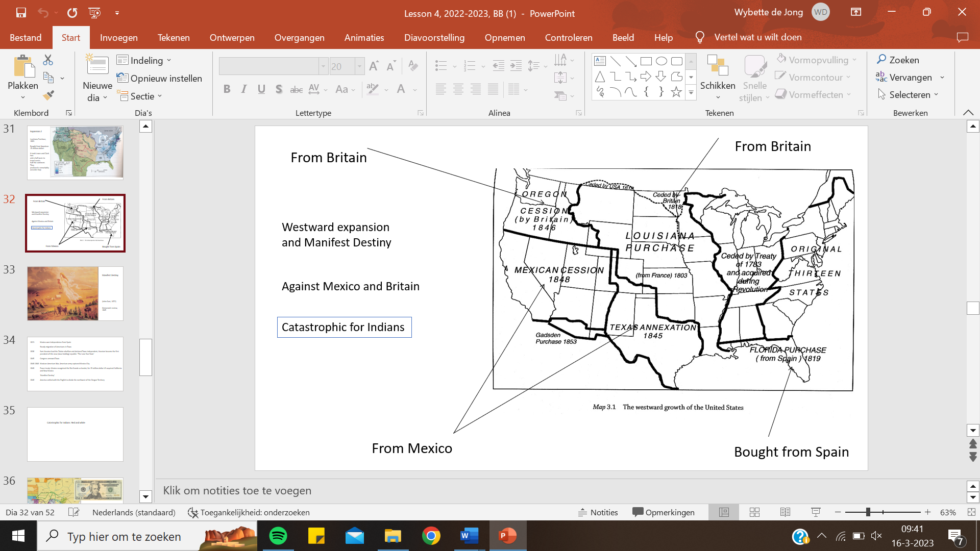
Task: Open Snelle stijlen quick styles
Action: click(755, 78)
